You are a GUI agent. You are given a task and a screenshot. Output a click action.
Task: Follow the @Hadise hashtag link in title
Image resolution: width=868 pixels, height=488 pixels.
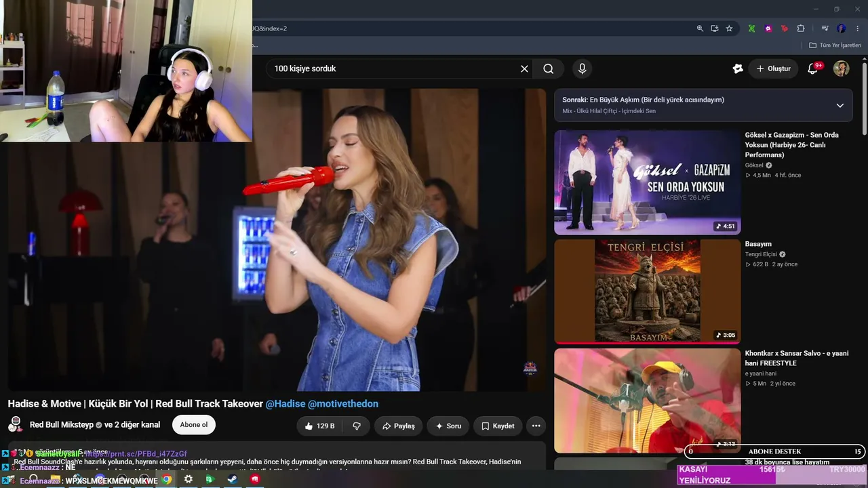coord(285,403)
